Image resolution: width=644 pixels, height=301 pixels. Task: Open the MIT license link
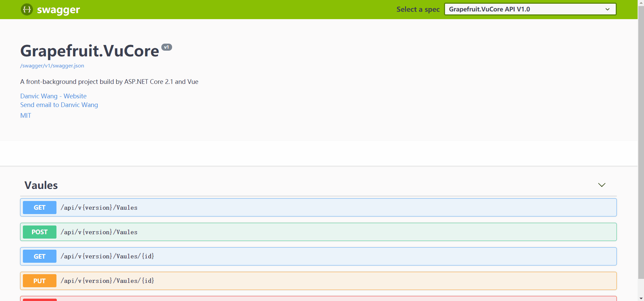[x=26, y=115]
